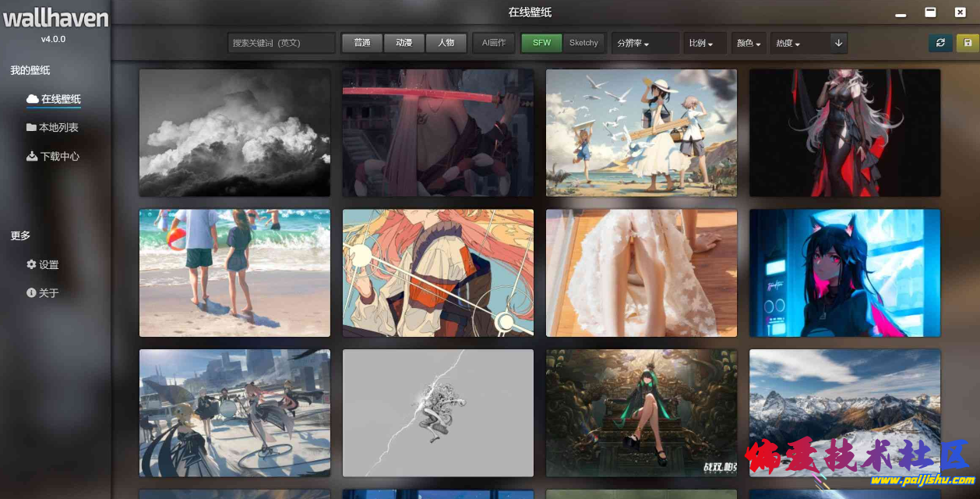Toggle the Sketchy content filter
The image size is (980, 499).
pos(584,43)
